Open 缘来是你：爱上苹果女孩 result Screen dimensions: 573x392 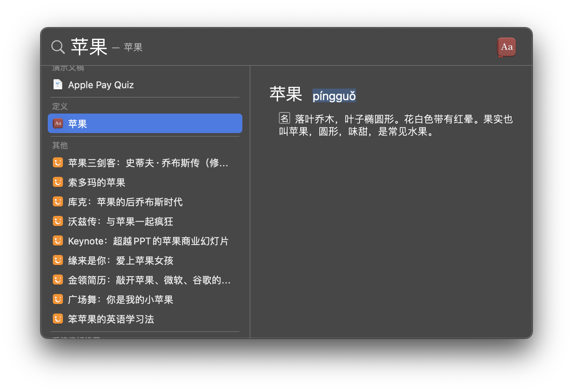[120, 260]
